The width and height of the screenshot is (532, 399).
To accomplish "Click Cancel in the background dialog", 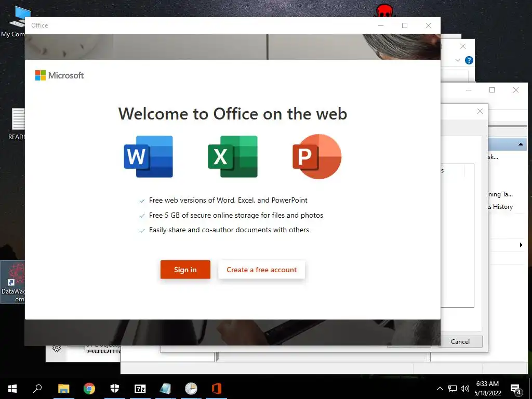I will pos(460,342).
